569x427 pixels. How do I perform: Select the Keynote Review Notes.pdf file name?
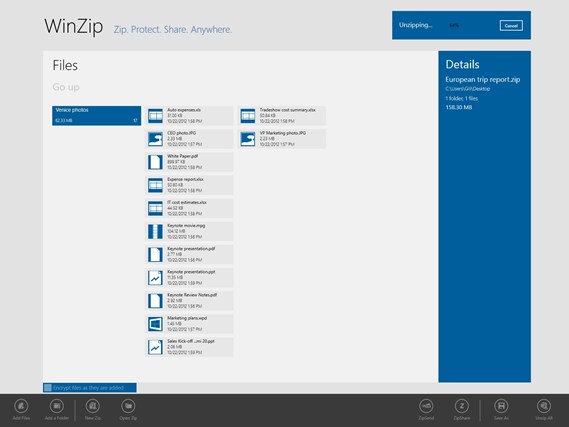192,295
